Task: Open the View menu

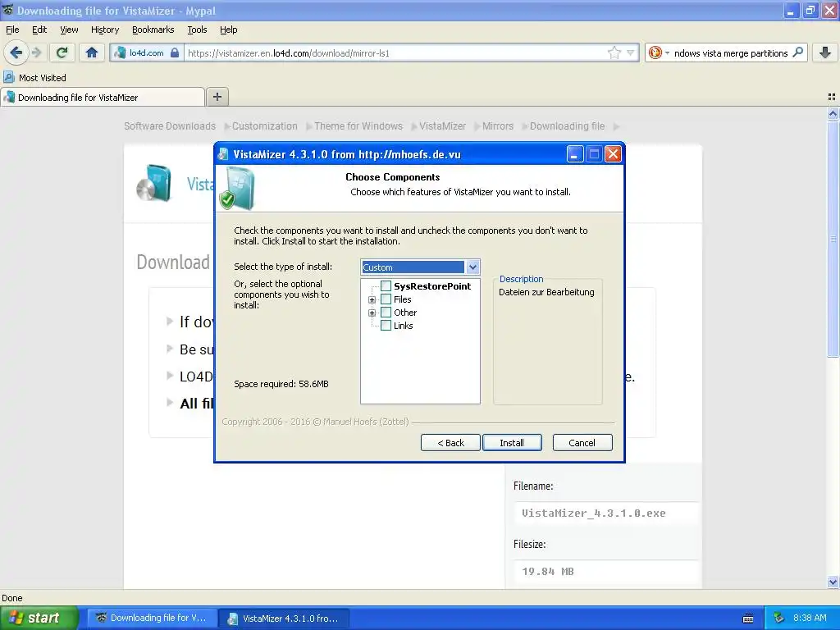Action: [69, 30]
